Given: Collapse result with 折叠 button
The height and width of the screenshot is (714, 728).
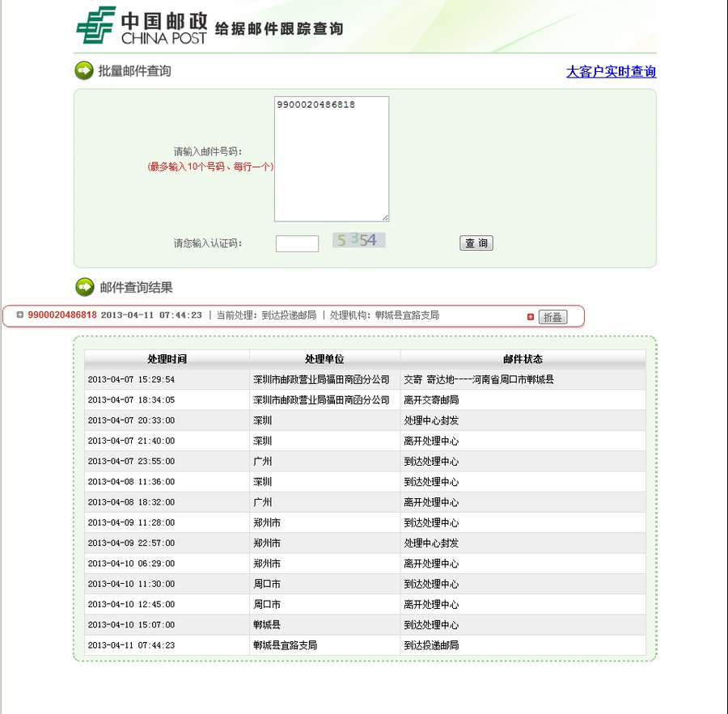Looking at the screenshot, I should point(552,317).
